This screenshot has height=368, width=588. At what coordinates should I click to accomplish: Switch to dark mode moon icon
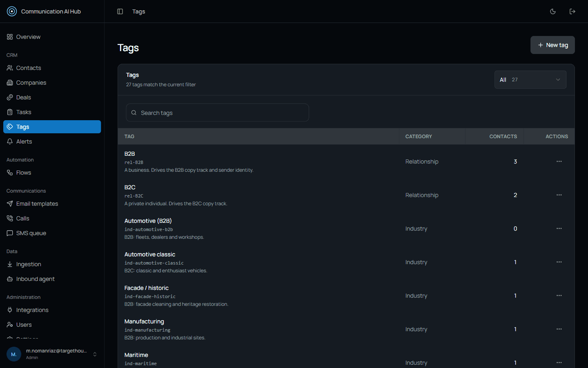[553, 11]
